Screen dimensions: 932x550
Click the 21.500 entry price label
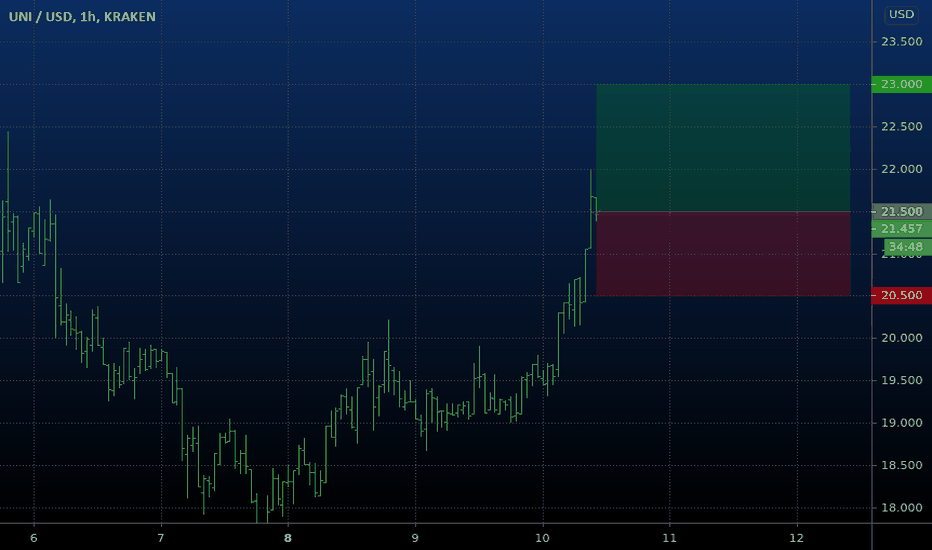click(x=901, y=211)
